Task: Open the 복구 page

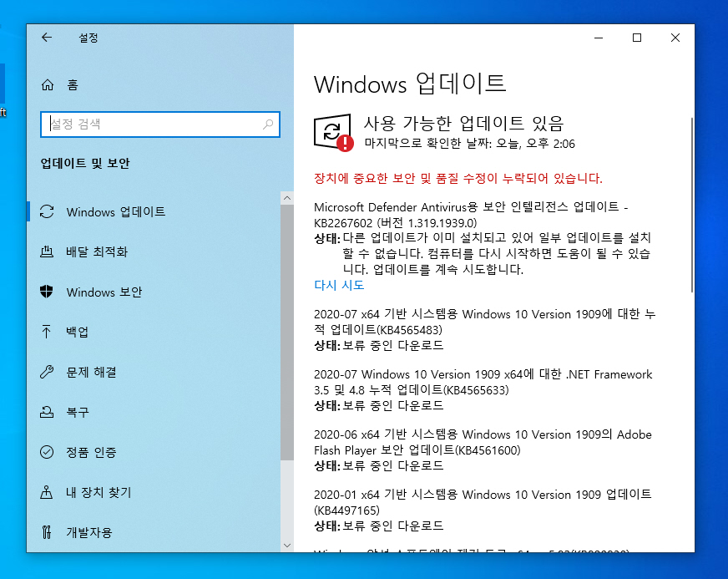Action: point(154,412)
